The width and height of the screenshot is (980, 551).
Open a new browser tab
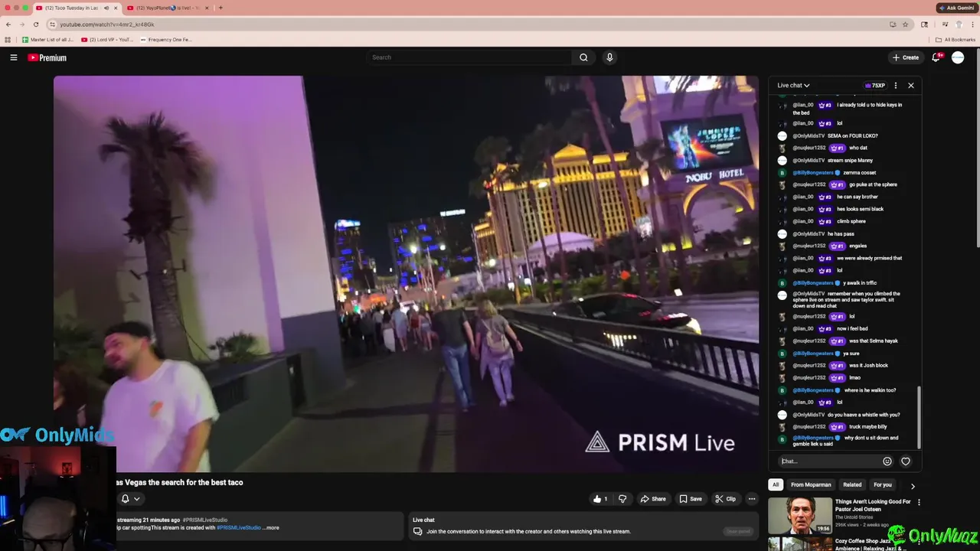pos(220,8)
